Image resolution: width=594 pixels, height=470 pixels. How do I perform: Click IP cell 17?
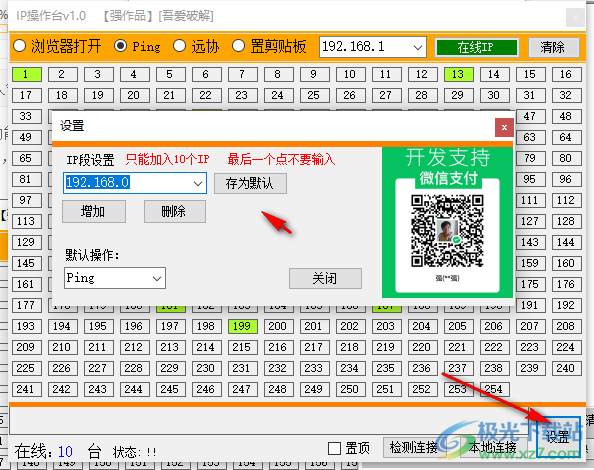[x=27, y=95]
